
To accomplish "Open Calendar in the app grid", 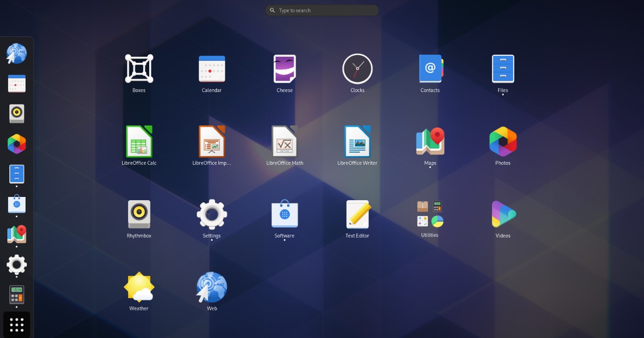I will pyautogui.click(x=212, y=69).
